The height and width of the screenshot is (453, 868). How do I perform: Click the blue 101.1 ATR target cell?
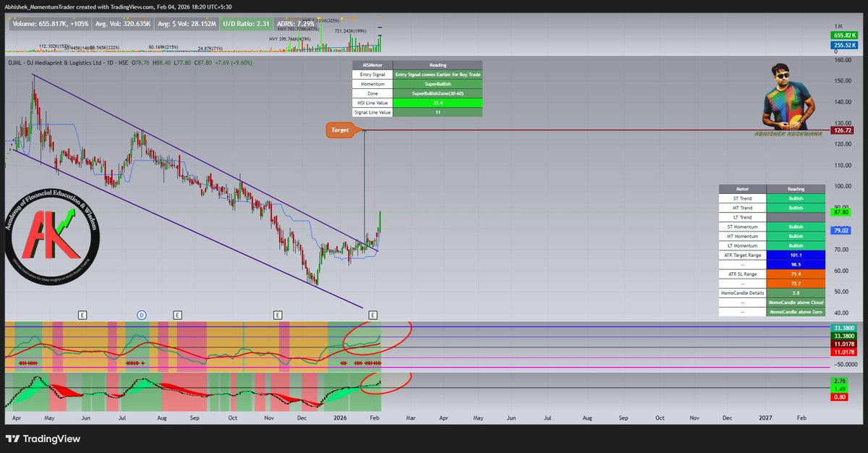pos(796,255)
